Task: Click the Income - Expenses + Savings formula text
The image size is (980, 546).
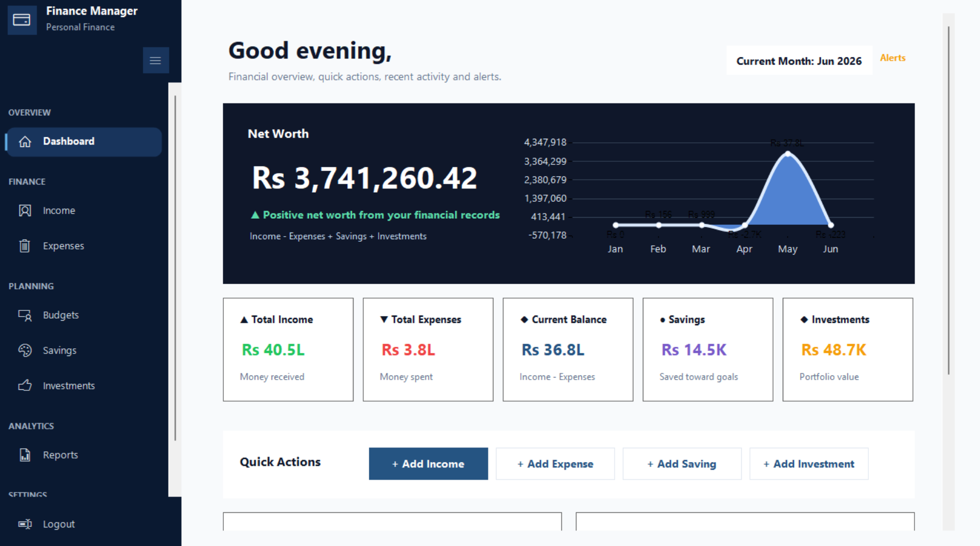Action: (x=338, y=237)
